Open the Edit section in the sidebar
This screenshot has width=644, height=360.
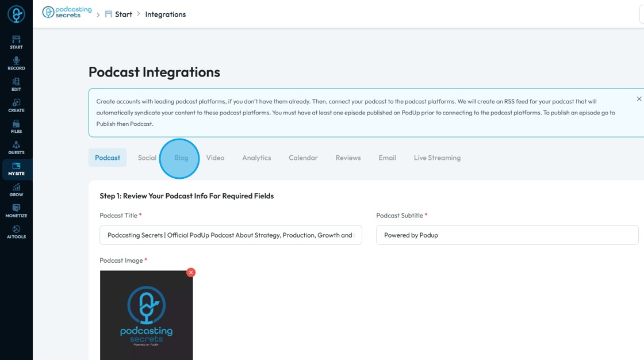[17, 84]
